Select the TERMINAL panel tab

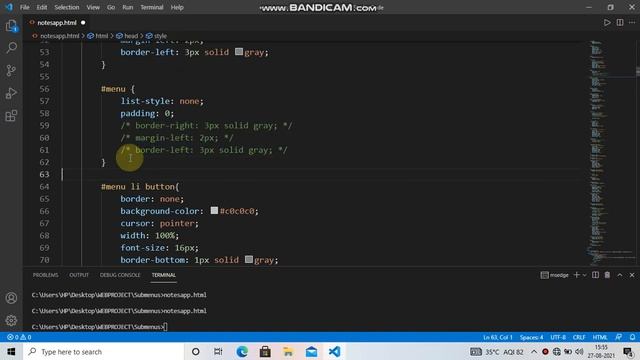[164, 275]
